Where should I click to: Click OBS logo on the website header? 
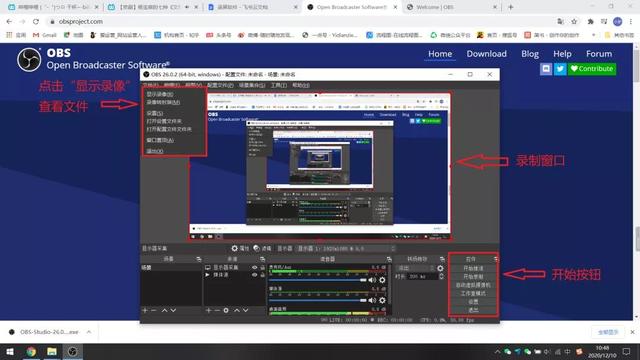pos(29,60)
